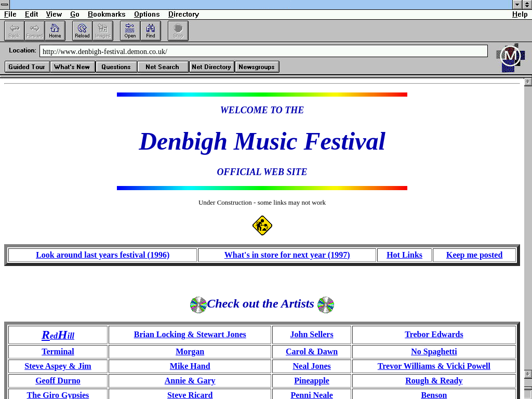Open the Benson artist link
This screenshot has width=532, height=399.
pyautogui.click(x=434, y=395)
